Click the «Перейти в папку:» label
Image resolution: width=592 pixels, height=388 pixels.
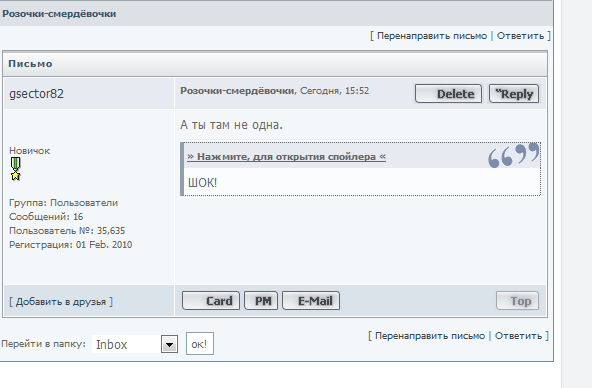tap(43, 344)
